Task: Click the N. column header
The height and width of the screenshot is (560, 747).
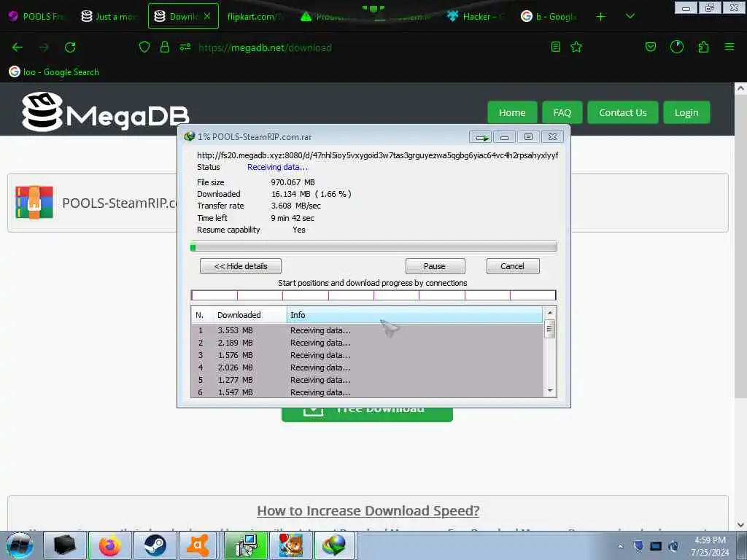Action: coord(200,315)
